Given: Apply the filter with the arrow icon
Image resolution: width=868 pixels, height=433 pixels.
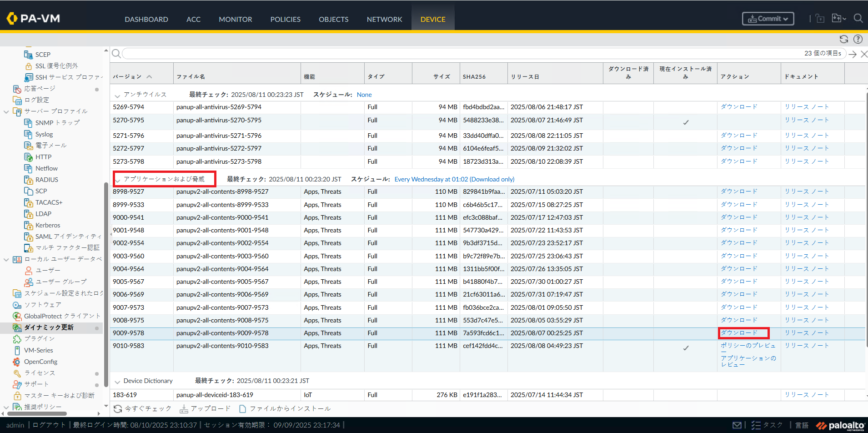Looking at the screenshot, I should pos(853,54).
